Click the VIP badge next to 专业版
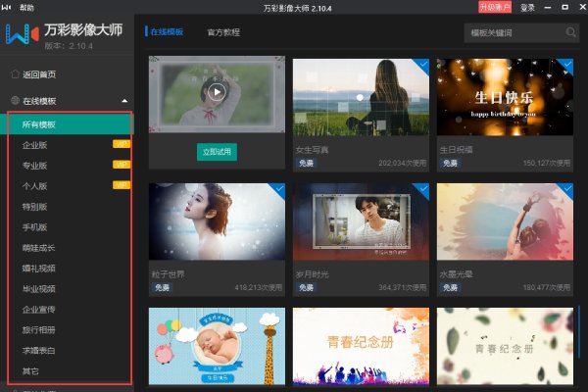This screenshot has height=392, width=588. coord(122,165)
